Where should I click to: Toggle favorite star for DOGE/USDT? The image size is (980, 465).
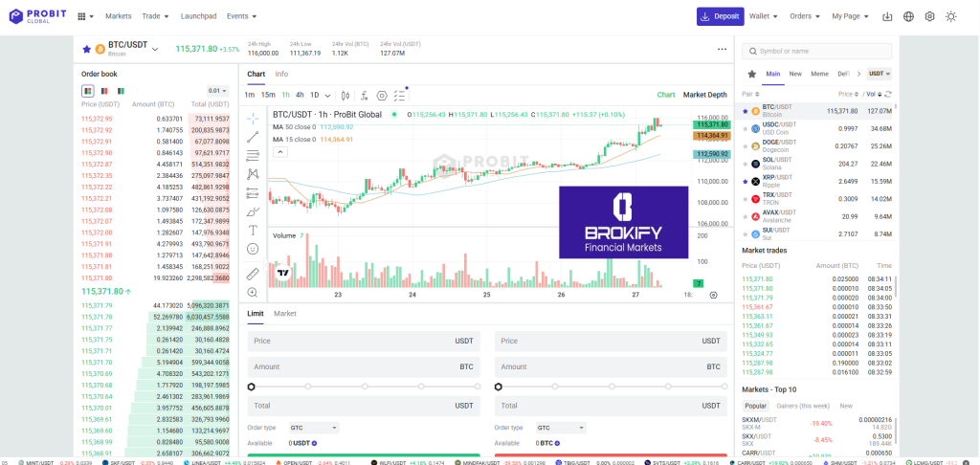[745, 146]
